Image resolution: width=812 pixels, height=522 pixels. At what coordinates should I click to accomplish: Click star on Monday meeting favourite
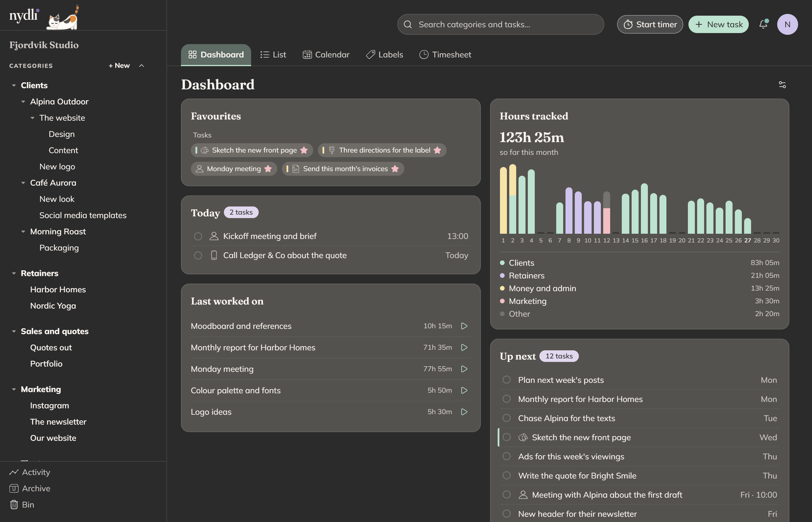(268, 169)
